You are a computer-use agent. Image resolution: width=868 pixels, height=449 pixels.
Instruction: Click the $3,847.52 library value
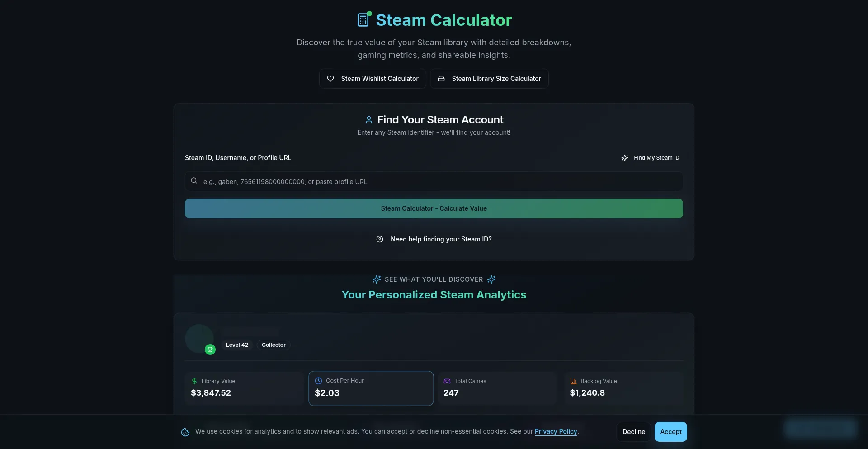(x=211, y=393)
